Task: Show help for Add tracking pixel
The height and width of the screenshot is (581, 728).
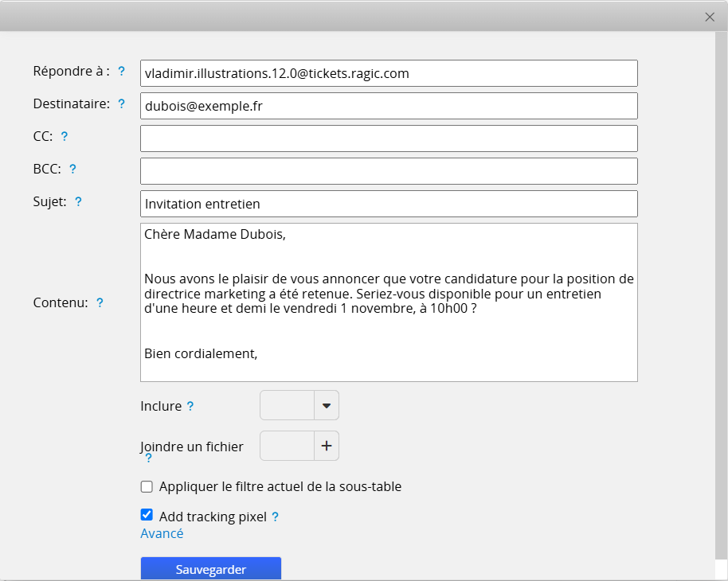Action: (x=275, y=517)
